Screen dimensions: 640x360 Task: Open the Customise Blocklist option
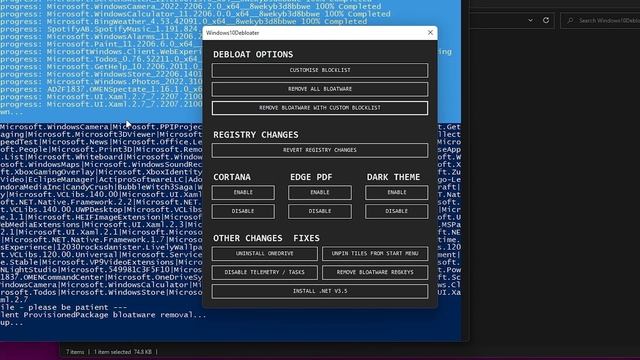pos(320,70)
